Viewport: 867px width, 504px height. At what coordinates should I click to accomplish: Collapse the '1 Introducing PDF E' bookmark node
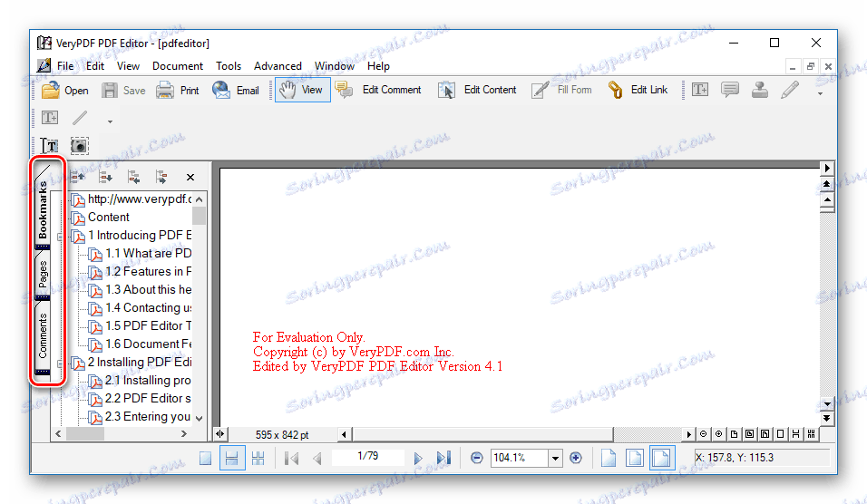pyautogui.click(x=60, y=237)
